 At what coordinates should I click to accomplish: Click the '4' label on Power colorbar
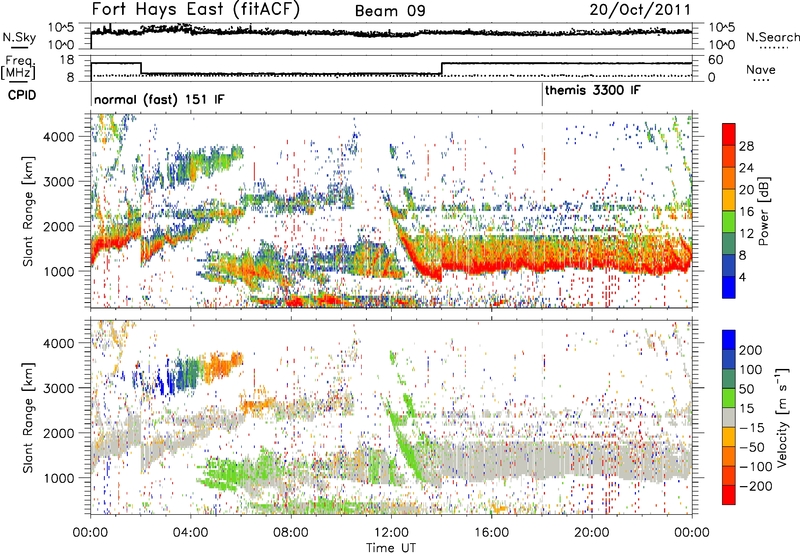pyautogui.click(x=742, y=278)
